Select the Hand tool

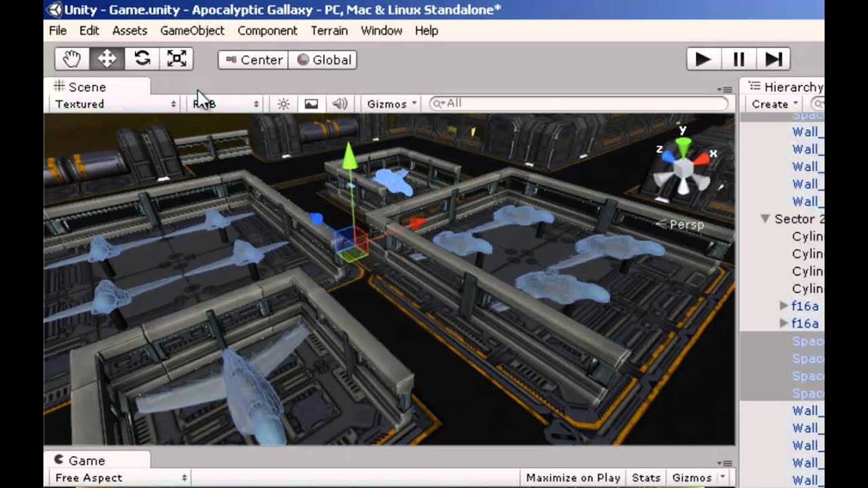(72, 59)
